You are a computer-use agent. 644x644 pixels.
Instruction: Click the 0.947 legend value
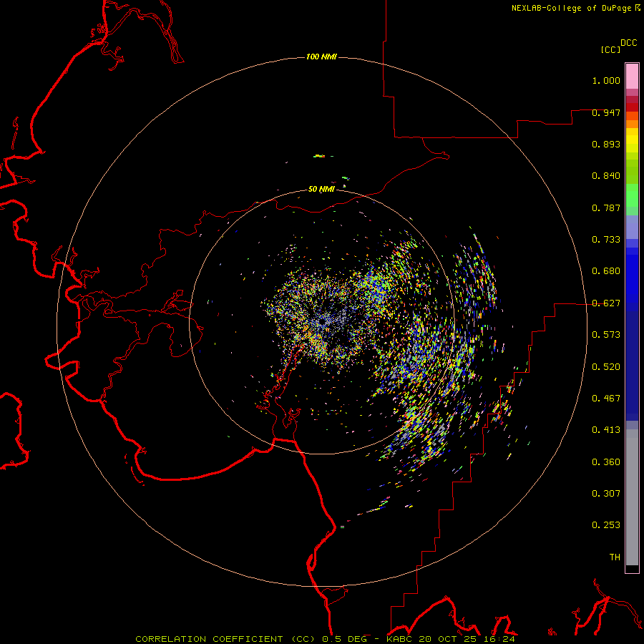coord(606,112)
